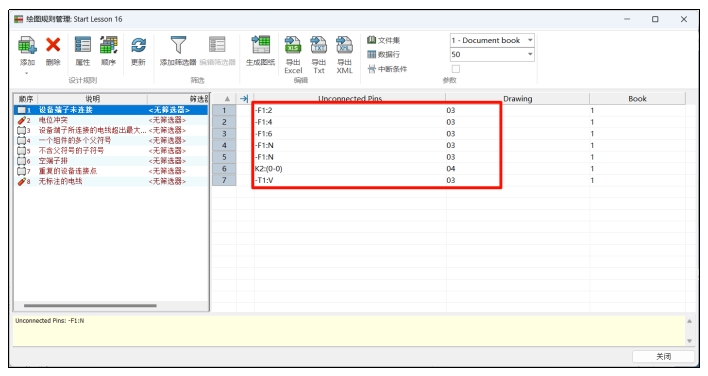Screen dimensions: 708x376
Task: Click the box icon of rule 6
Action: click(x=21, y=161)
